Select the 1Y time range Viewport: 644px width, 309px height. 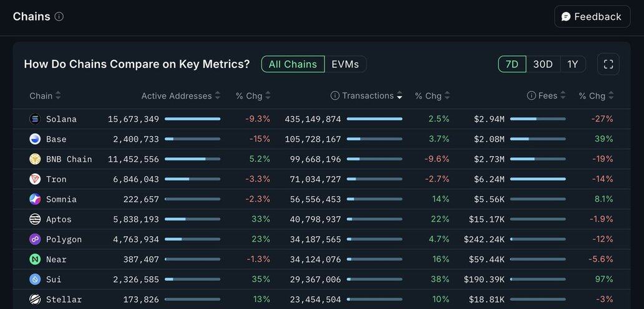(x=572, y=64)
